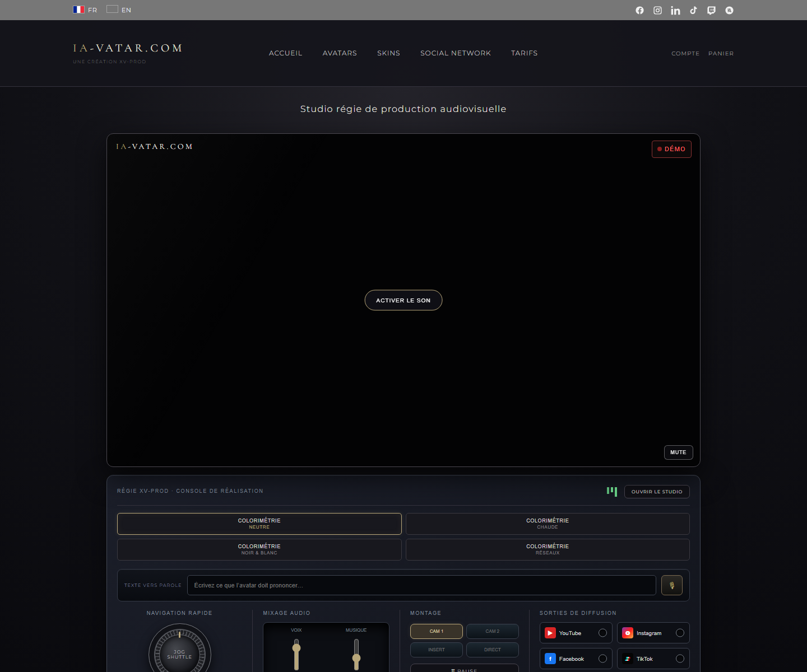The image size is (807, 672).
Task: Open the SKINS menu item
Action: click(388, 53)
